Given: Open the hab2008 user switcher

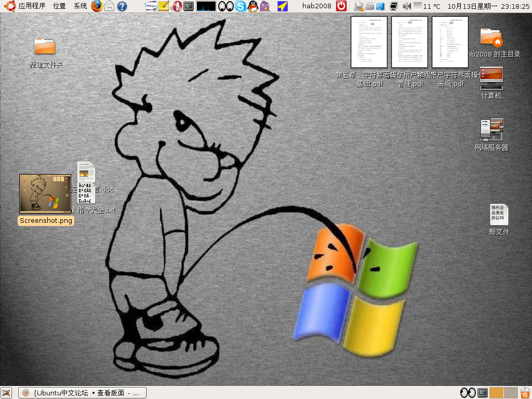Looking at the screenshot, I should [316, 6].
